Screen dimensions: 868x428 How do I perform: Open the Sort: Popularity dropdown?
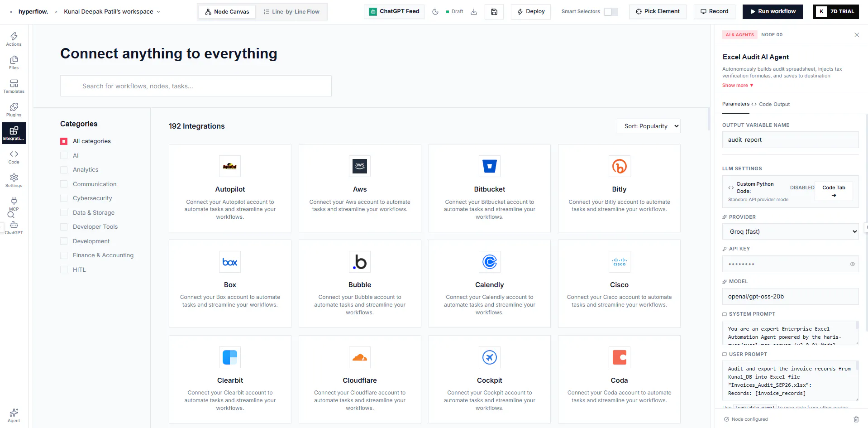(649, 126)
